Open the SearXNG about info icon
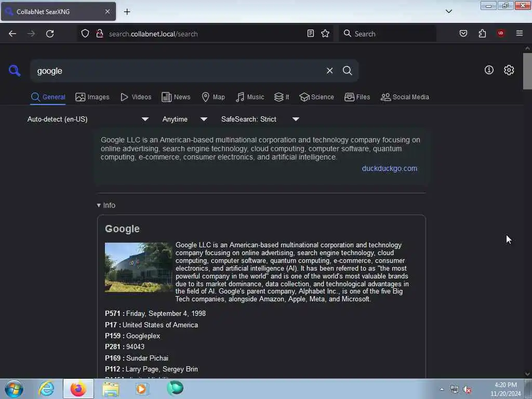Viewport: 532px width, 399px height. point(488,70)
